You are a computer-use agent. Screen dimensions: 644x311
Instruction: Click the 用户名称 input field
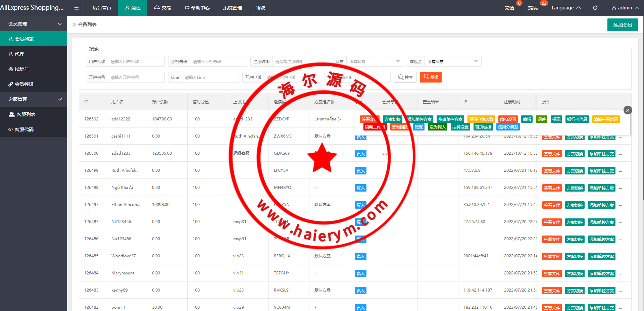click(136, 62)
